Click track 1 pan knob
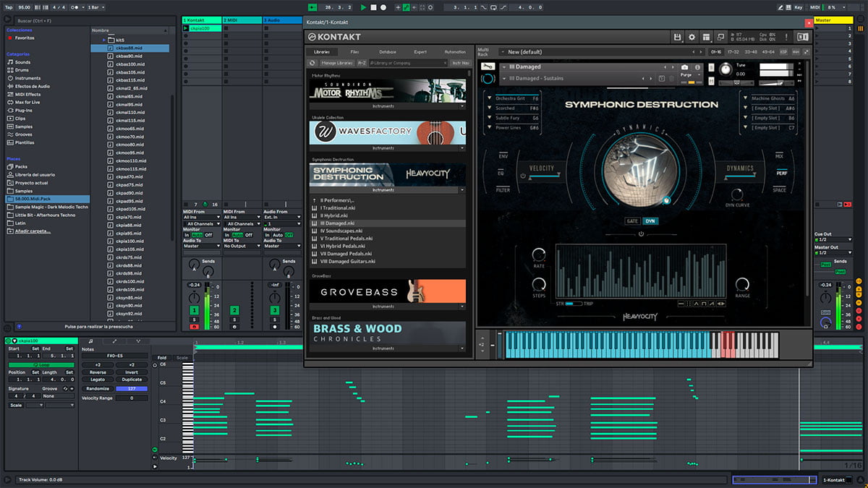Viewport: 868px width, 488px height. coord(194,299)
